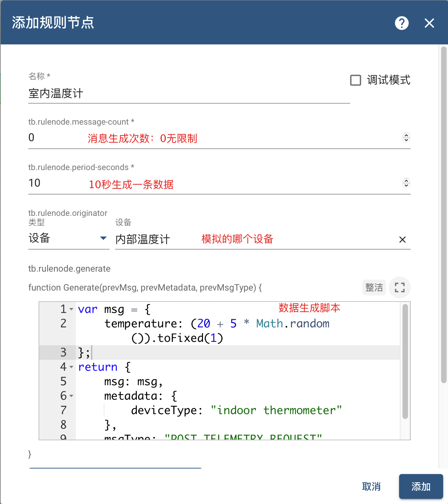Click the 'return {' line in editor
This screenshot has width=448, height=504.
coord(105,367)
